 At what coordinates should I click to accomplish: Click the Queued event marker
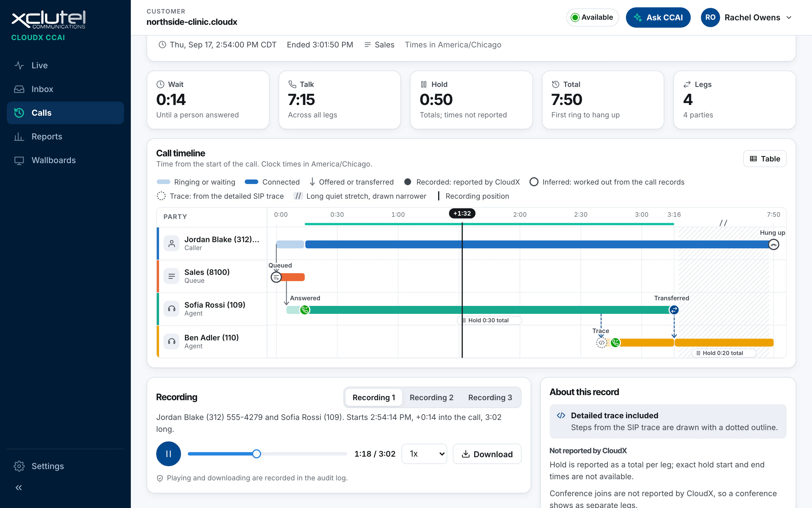(x=276, y=277)
